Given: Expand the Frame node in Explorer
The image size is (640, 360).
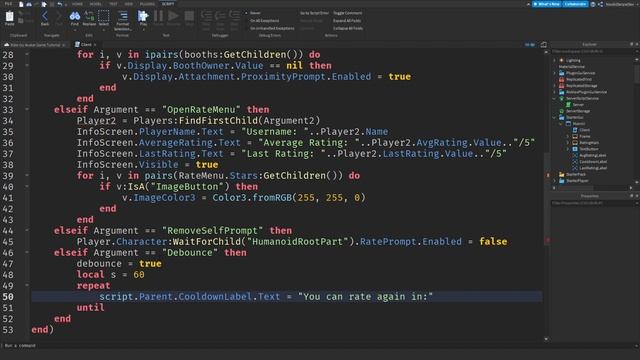Looking at the screenshot, I should tap(567, 136).
